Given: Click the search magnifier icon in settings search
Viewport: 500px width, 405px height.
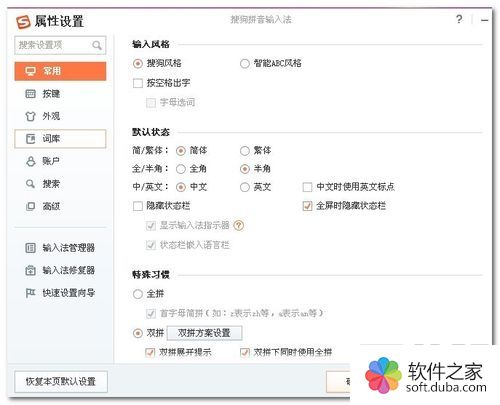Looking at the screenshot, I should (x=97, y=45).
